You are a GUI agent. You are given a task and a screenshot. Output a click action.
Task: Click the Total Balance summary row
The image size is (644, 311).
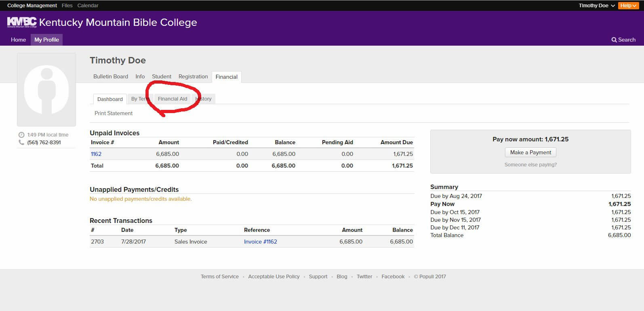[x=530, y=235]
